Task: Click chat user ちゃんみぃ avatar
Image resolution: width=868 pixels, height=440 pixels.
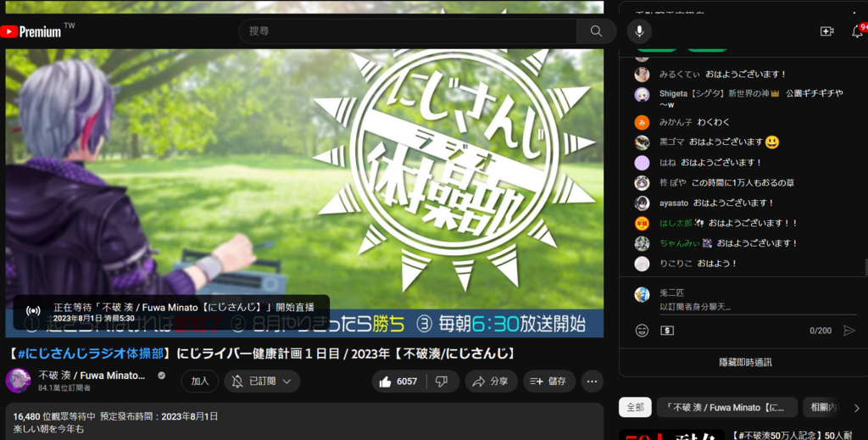Action: click(x=642, y=243)
